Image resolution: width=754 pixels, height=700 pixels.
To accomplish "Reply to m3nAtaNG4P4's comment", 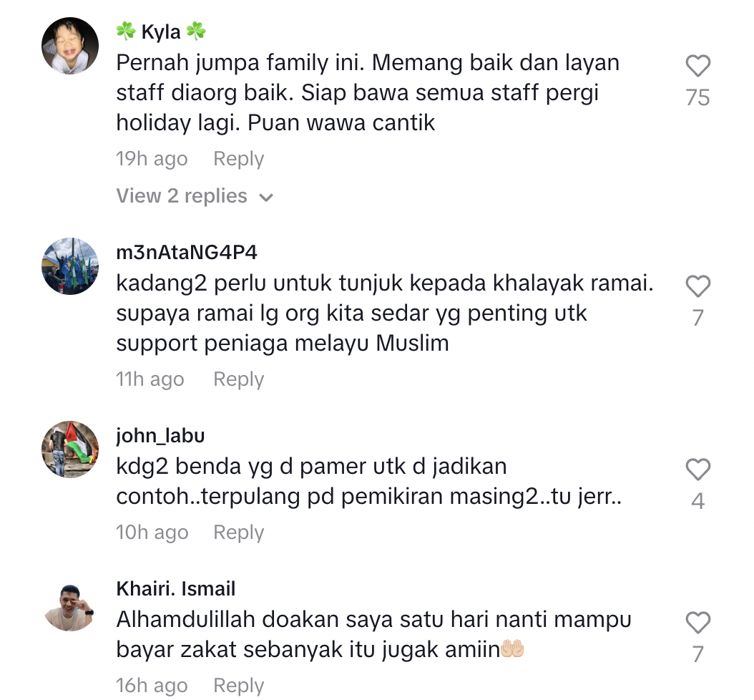I will pos(238,379).
